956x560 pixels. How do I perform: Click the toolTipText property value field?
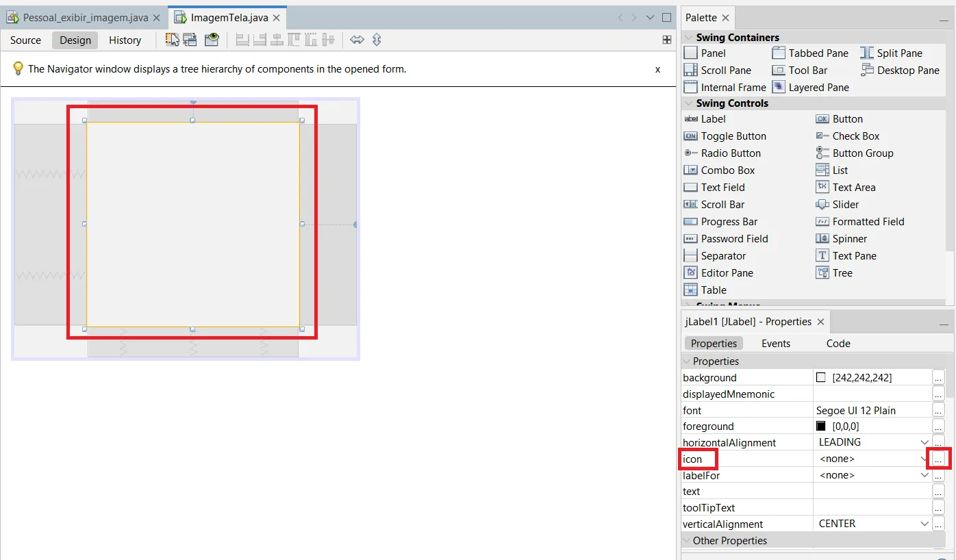click(872, 508)
